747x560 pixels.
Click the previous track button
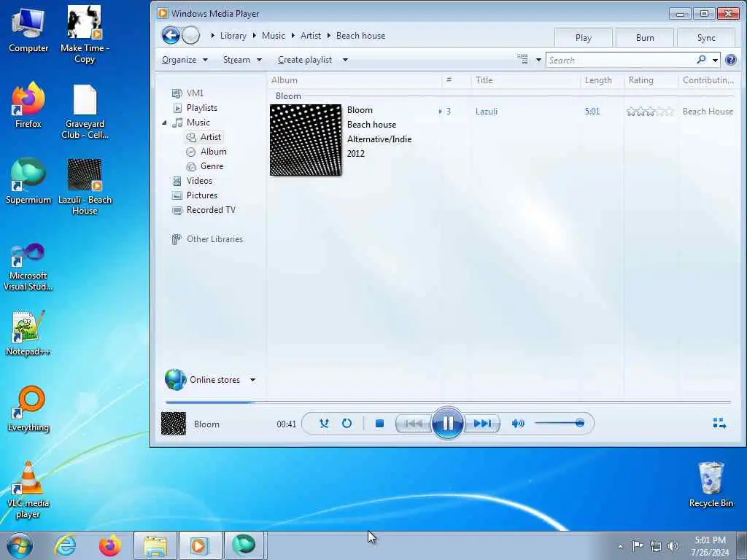[x=413, y=424]
